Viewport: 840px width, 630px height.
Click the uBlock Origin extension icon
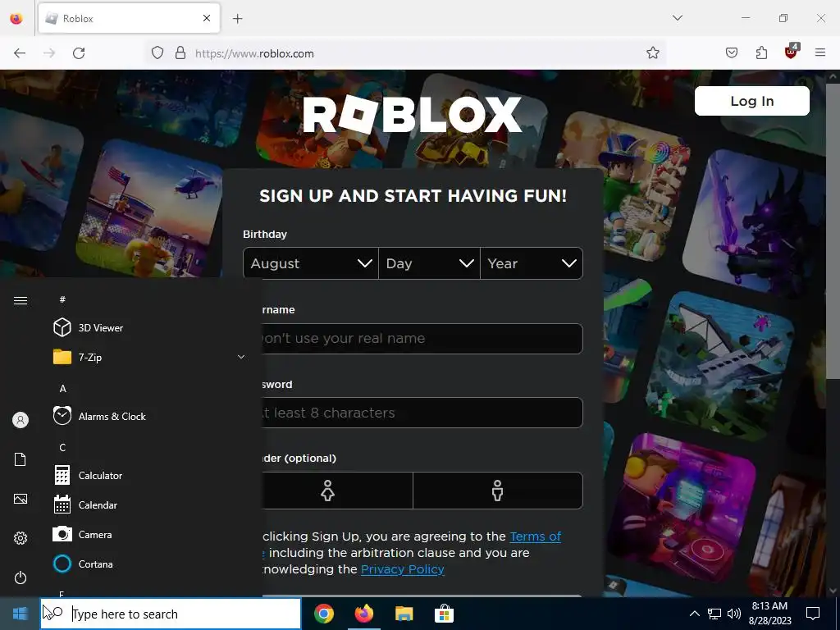(792, 52)
